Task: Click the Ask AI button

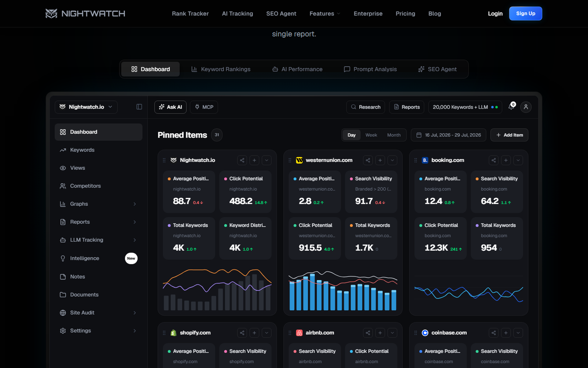Action: tap(170, 107)
